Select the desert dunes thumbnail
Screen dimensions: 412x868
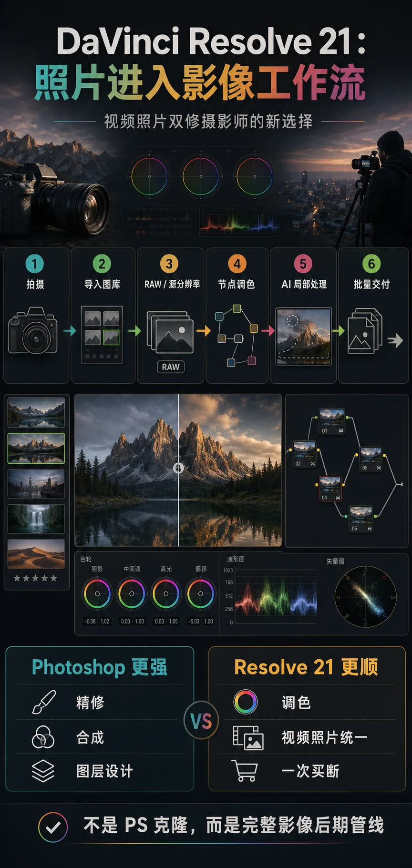coord(36,554)
